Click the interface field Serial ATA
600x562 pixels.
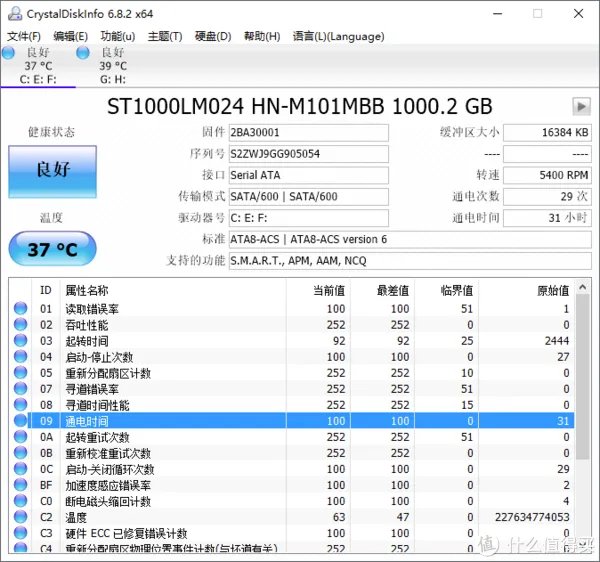point(308,175)
